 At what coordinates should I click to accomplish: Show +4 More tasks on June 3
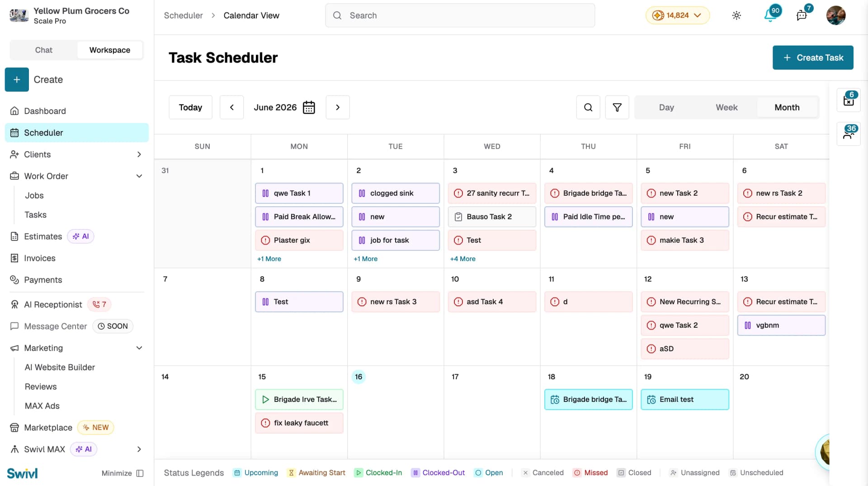[x=462, y=259]
